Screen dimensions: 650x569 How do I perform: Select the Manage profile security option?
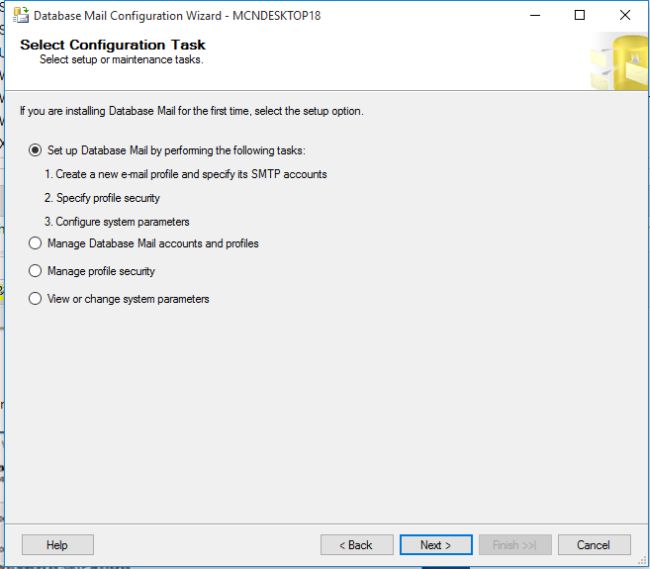[x=36, y=271]
